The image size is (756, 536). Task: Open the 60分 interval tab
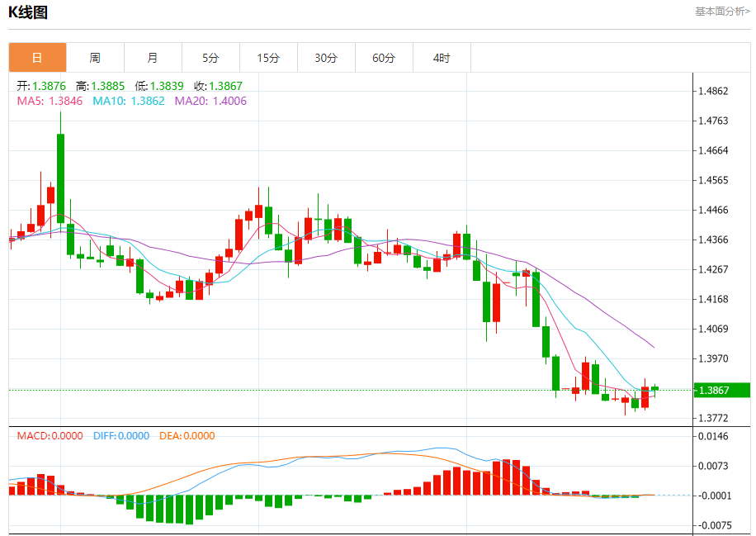[384, 58]
